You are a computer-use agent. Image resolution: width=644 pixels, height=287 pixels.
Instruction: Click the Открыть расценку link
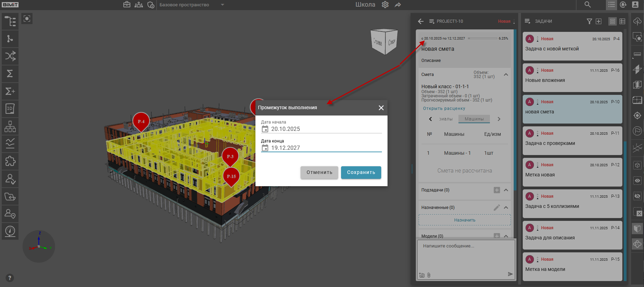click(x=444, y=108)
